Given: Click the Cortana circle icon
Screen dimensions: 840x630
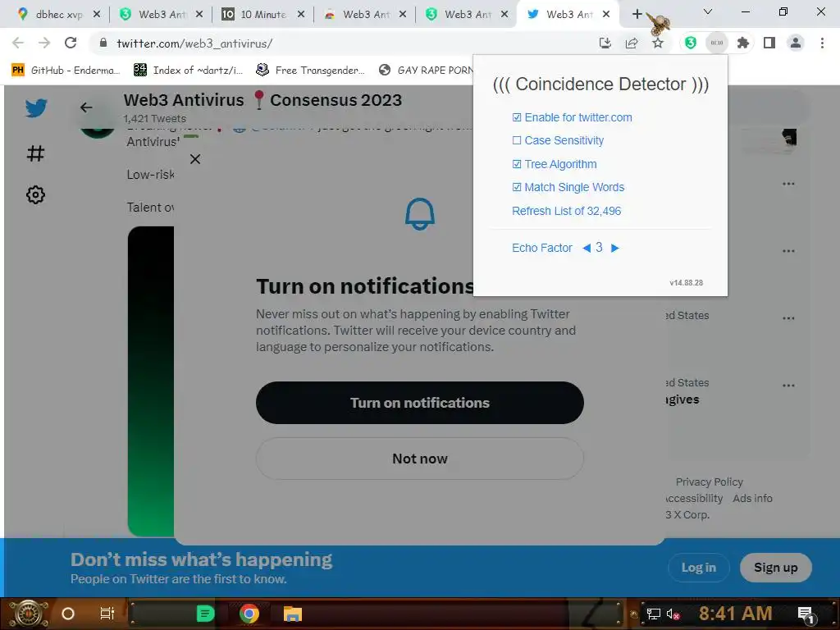Looking at the screenshot, I should (68, 614).
